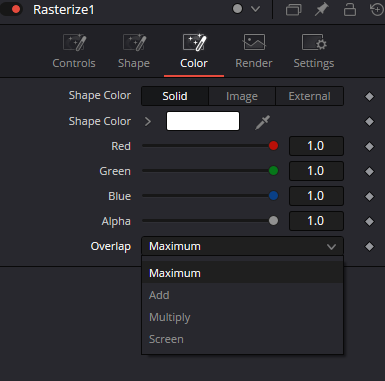Click the Alpha slider handle

pos(273,221)
